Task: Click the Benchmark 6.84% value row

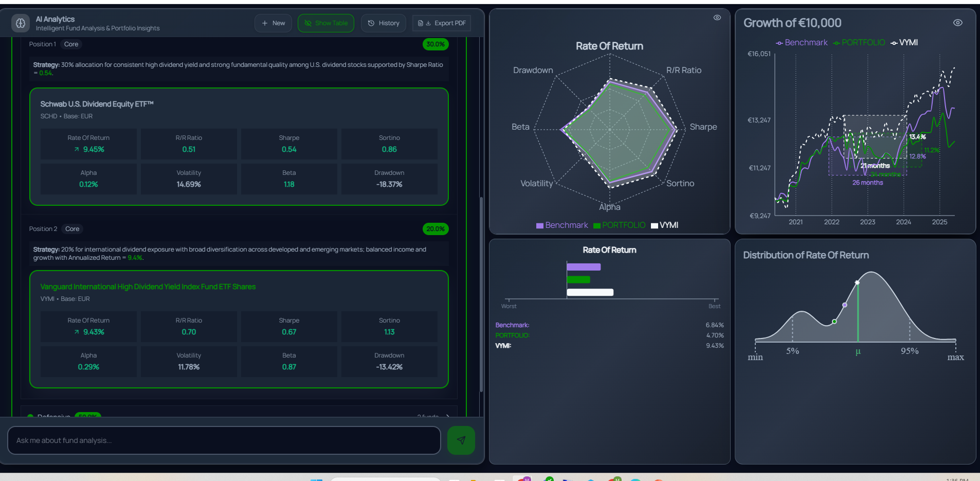Action: (609, 325)
